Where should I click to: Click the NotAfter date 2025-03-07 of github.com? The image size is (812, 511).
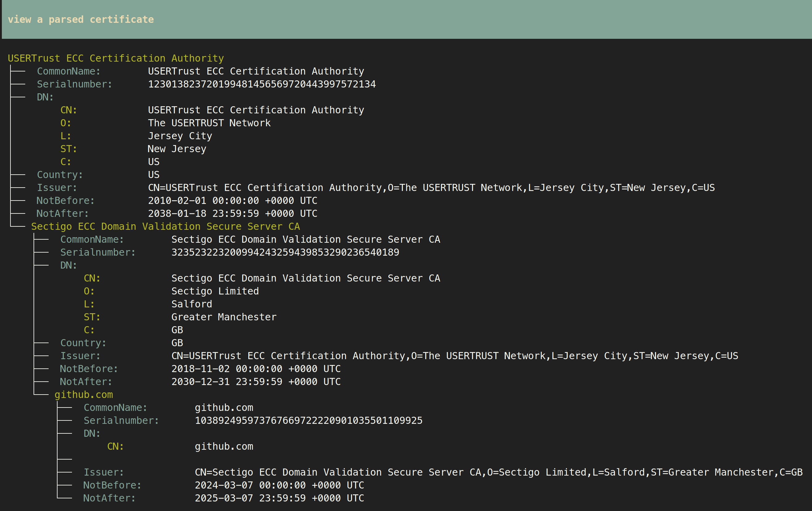(x=279, y=498)
